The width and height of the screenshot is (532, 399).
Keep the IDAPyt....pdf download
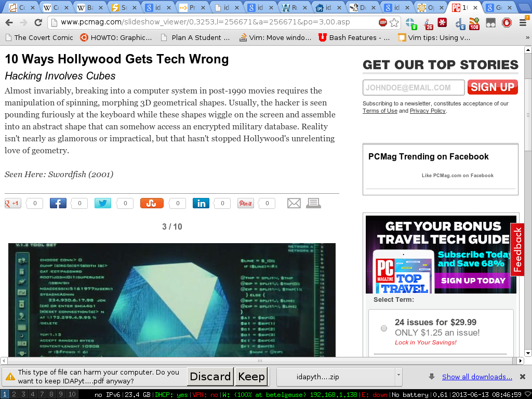(x=251, y=377)
